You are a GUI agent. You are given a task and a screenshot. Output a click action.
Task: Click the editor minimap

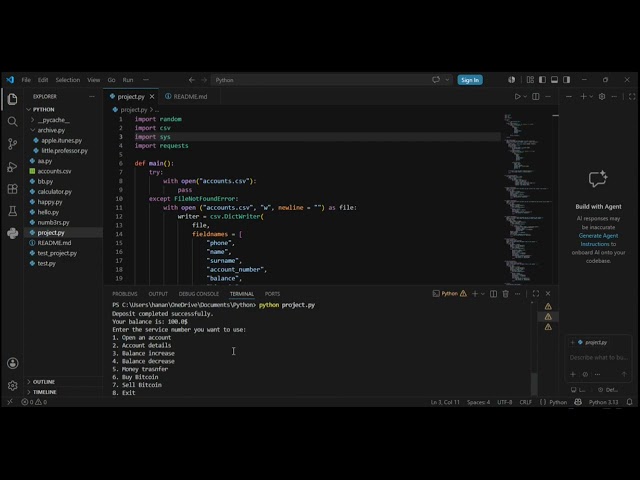pyautogui.click(x=527, y=199)
